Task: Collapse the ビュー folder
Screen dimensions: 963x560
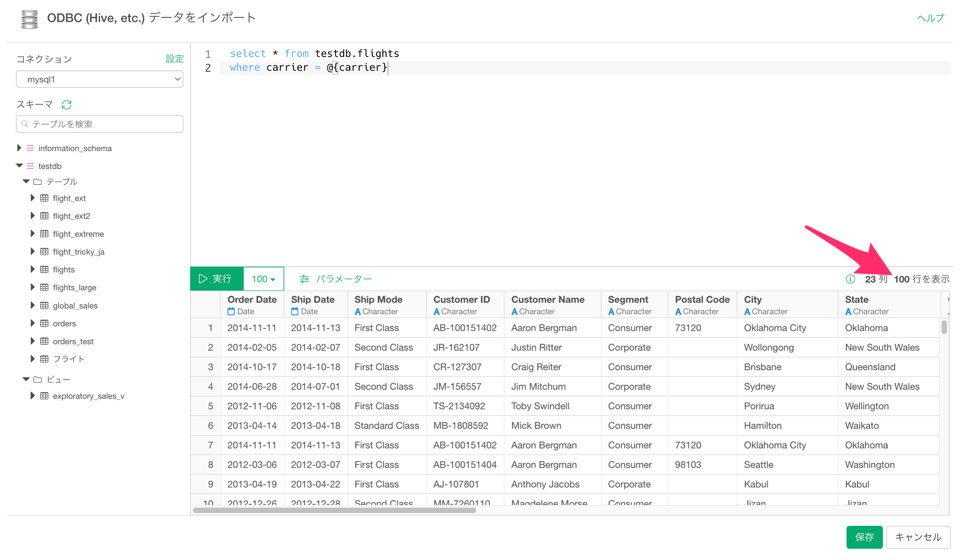Action: click(26, 379)
